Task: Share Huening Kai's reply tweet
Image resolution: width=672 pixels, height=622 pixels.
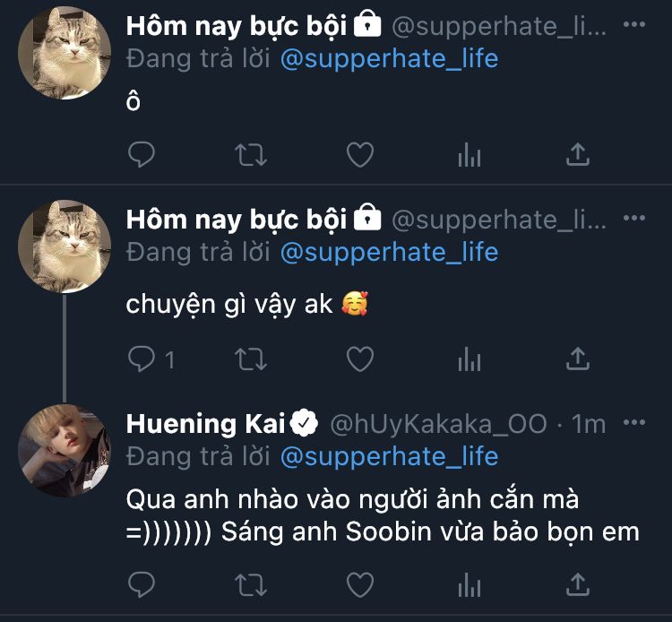Action: [578, 585]
